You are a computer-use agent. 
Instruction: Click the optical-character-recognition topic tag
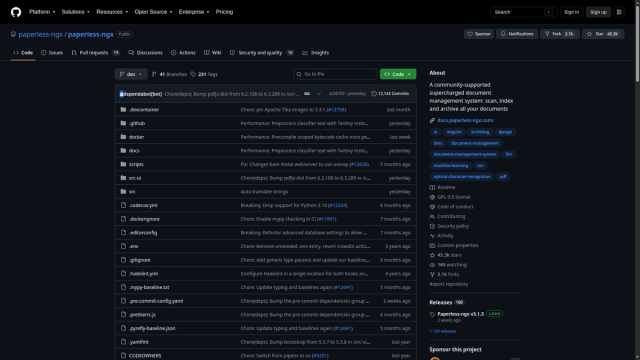[462, 176]
